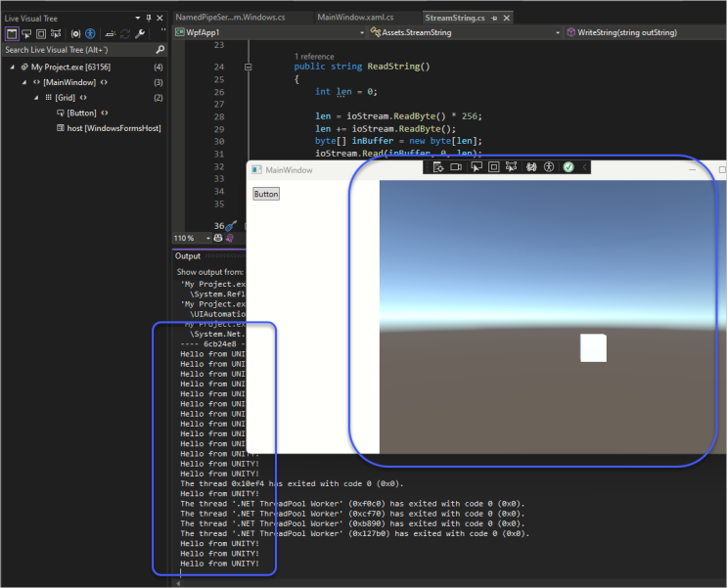Collapse the [MainWindow] tree node

coord(24,82)
